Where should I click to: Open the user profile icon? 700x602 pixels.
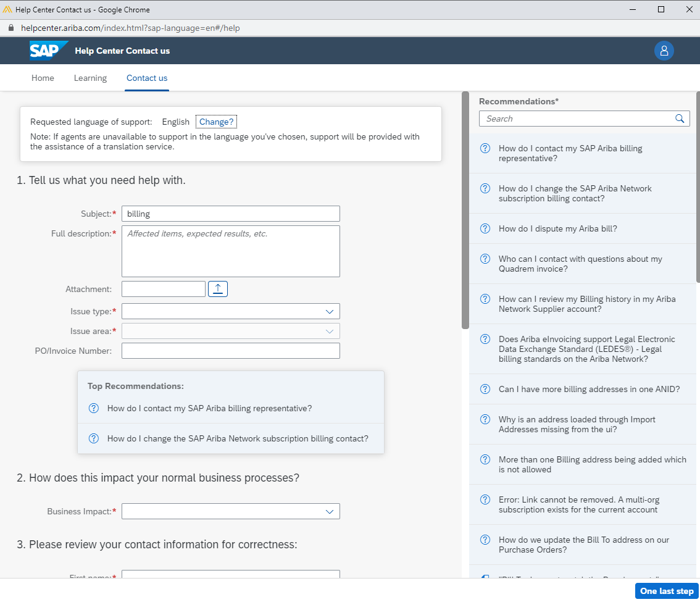(664, 51)
